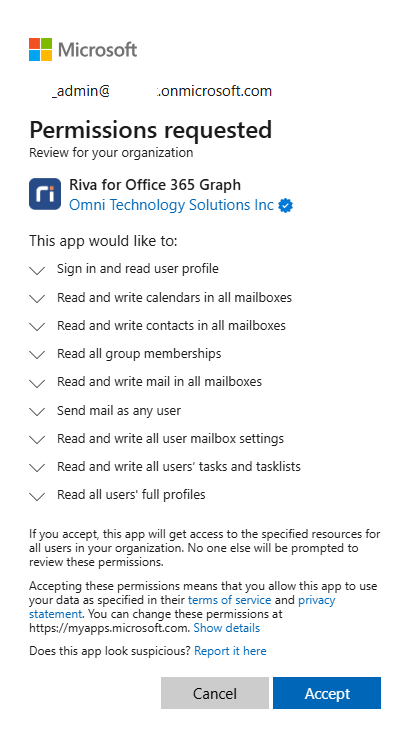Viewport: 417px width, 739px height.
Task: Accept the requested permissions
Action: tap(327, 693)
